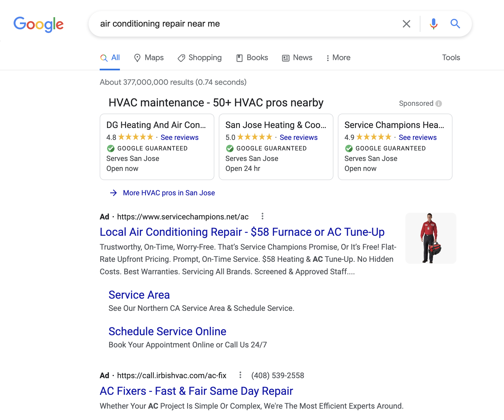
Task: Open the three-dot menu on the AC Fixers ad
Action: pos(240,375)
